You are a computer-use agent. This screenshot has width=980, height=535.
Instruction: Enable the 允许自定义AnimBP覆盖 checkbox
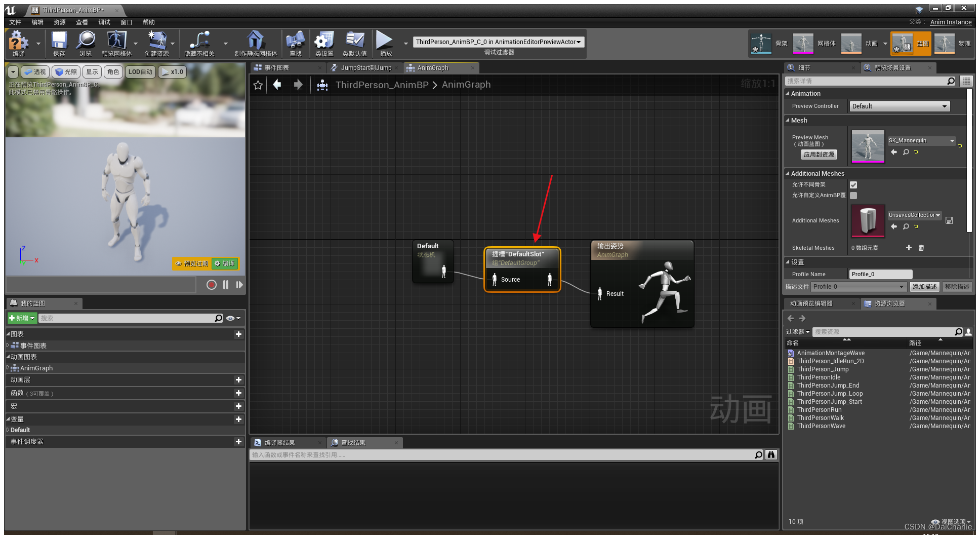[x=853, y=196]
